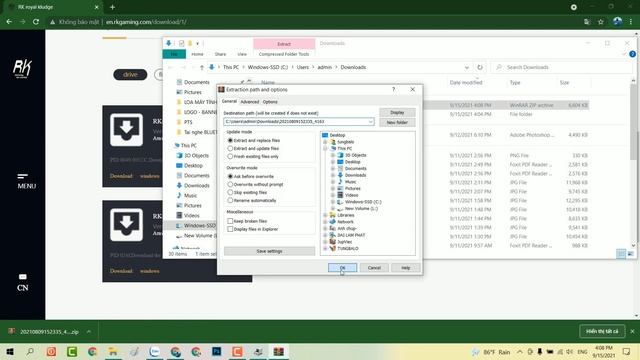This screenshot has width=640, height=360.
Task: Select the TUNGBALO folder in dialog tree
Action: (348, 248)
